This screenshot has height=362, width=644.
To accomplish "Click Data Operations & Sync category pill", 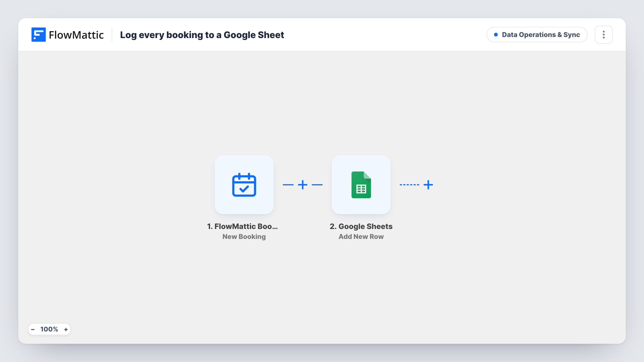I will pyautogui.click(x=537, y=35).
